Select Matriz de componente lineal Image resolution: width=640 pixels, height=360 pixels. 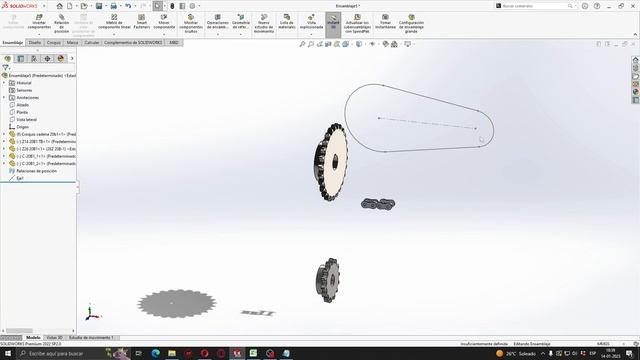pos(114,23)
